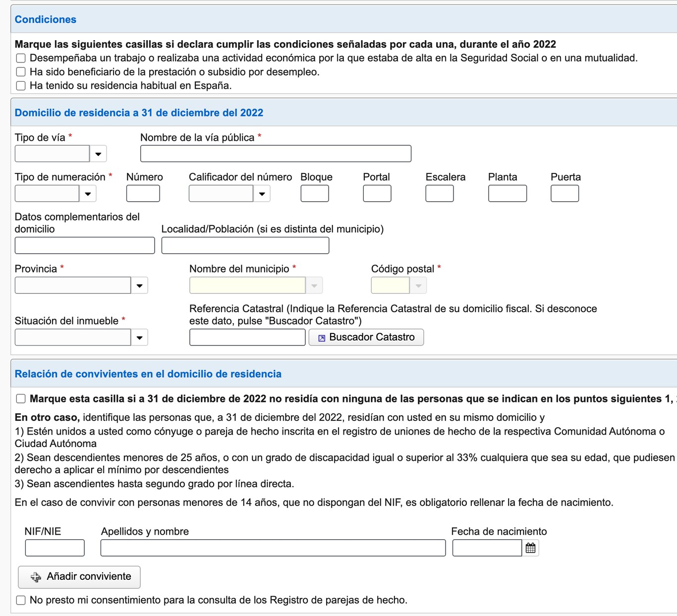Image resolution: width=677 pixels, height=616 pixels.
Task: Click the Referencia Catastral text field
Action: (247, 337)
